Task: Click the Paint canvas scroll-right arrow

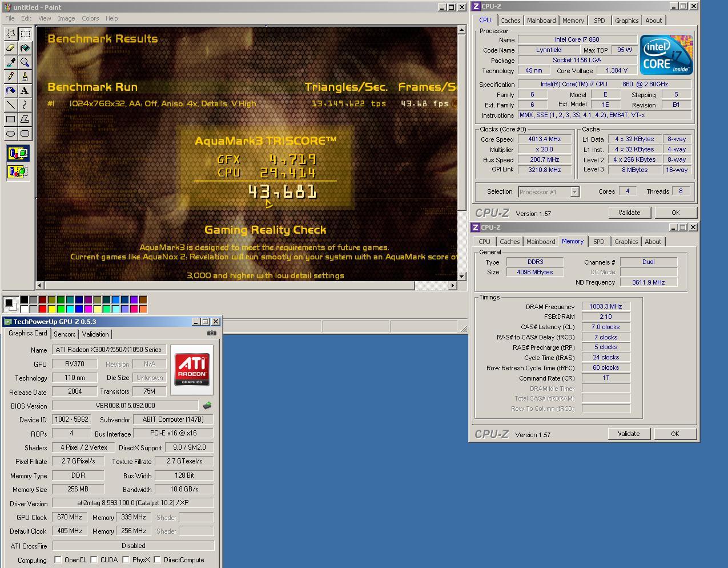Action: 452,285
